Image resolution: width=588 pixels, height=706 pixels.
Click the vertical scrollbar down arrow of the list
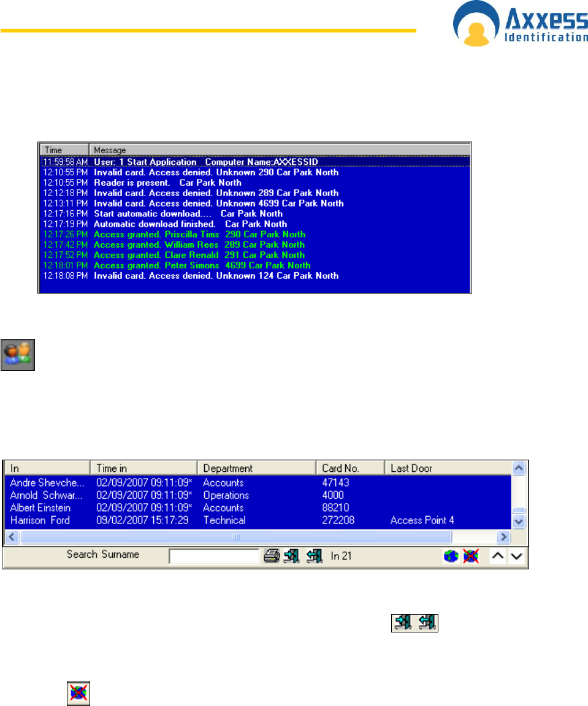[x=519, y=522]
